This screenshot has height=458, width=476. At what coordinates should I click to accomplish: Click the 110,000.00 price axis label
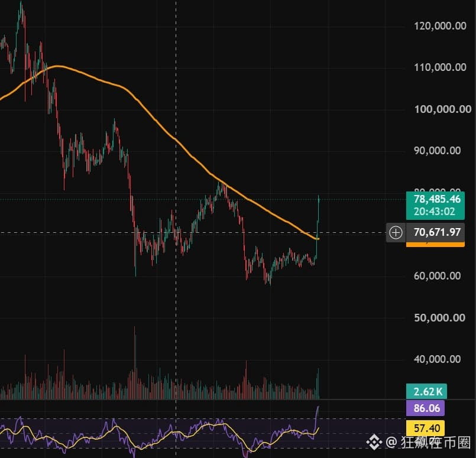(440, 67)
